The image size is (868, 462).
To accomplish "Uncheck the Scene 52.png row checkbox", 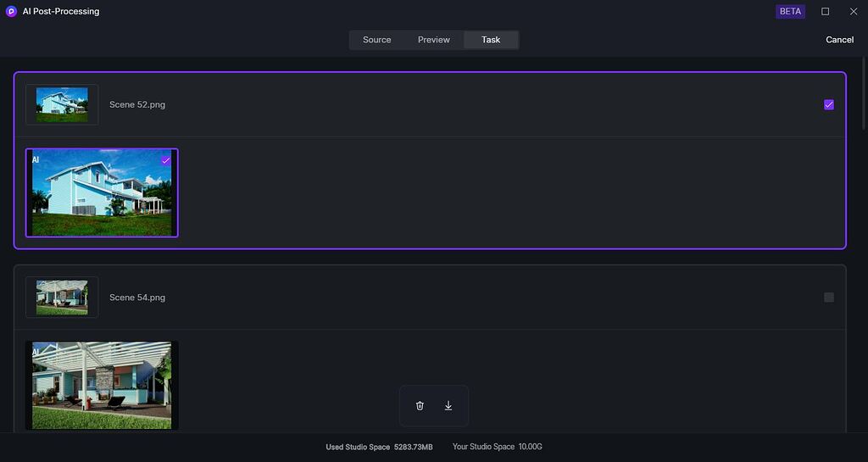I will 829,105.
